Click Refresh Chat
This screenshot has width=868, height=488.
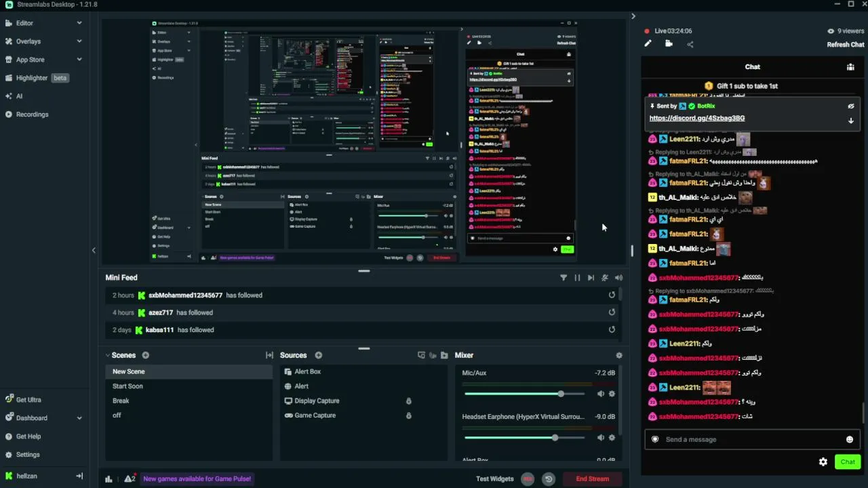[x=846, y=45]
